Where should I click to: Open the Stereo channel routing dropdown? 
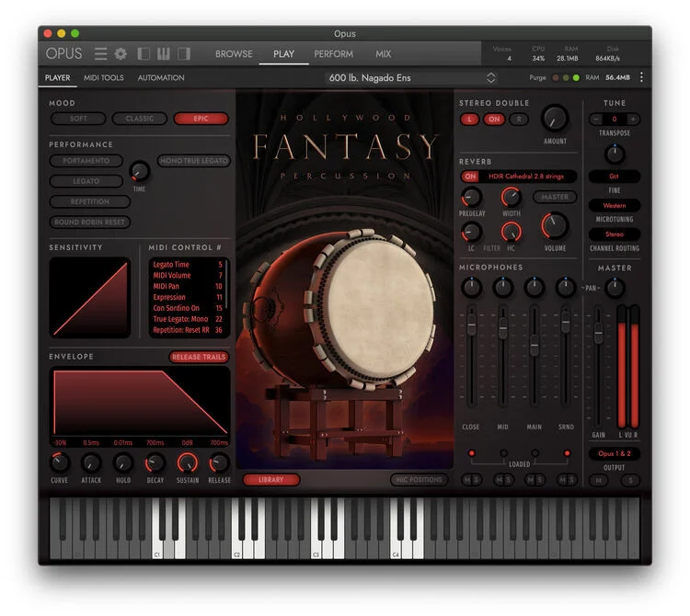pyautogui.click(x=615, y=234)
